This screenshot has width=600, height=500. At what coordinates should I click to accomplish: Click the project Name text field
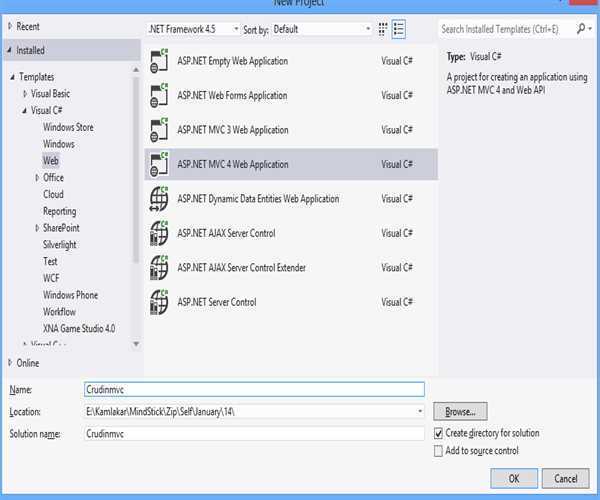click(x=254, y=390)
